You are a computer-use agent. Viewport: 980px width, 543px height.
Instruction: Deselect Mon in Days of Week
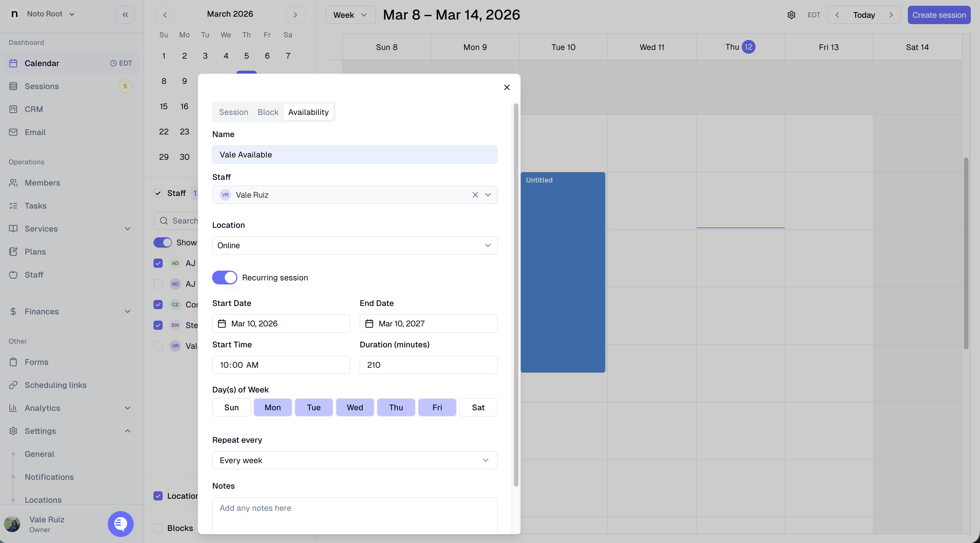coord(273,407)
